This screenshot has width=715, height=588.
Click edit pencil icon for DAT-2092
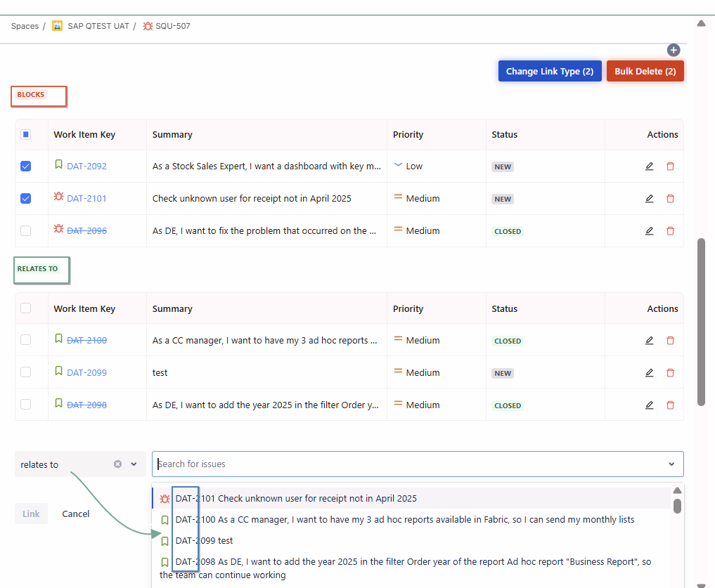(649, 166)
